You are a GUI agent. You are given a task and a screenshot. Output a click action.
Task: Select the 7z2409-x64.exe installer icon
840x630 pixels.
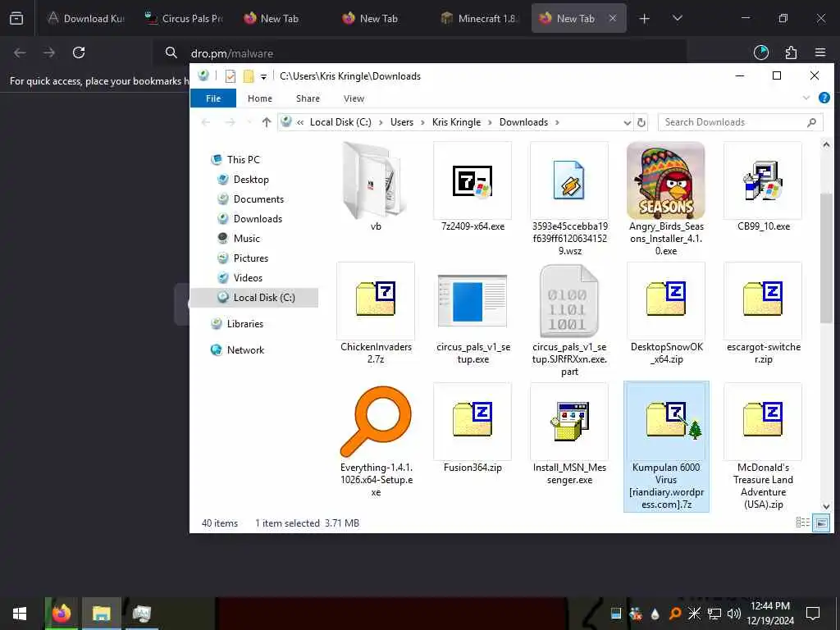472,180
